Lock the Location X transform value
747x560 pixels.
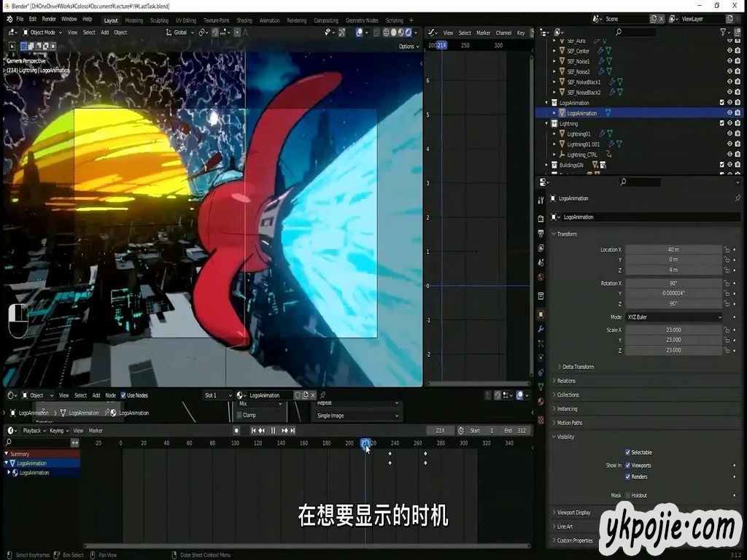pos(727,249)
